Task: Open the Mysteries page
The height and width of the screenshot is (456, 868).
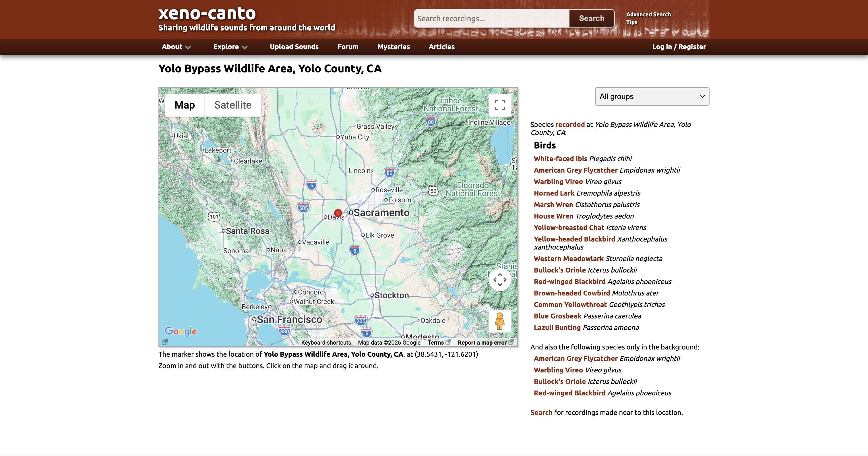Action: pos(394,47)
